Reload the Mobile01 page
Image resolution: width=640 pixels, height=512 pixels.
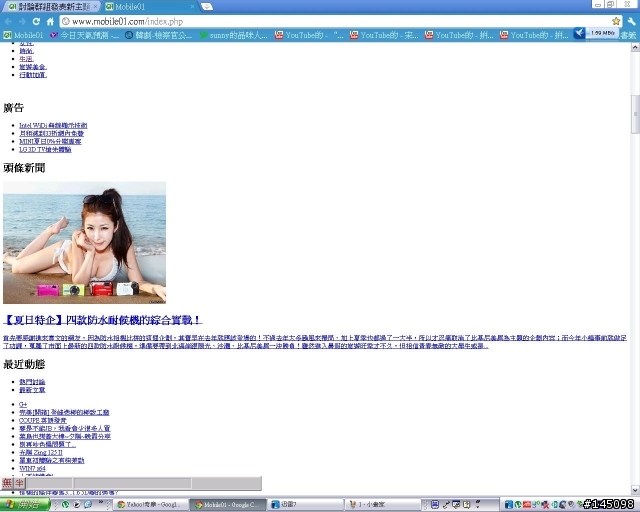(x=36, y=21)
